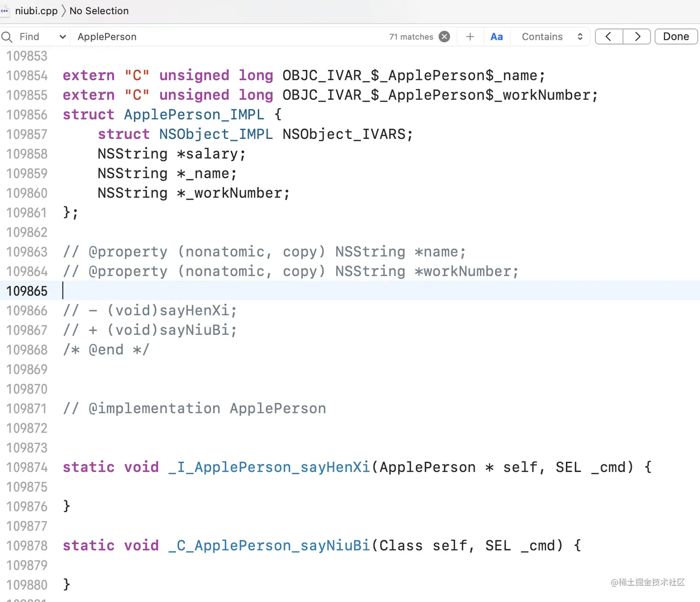Screen dimensions: 700x602
Task: Click the 71 matches count label
Action: click(411, 37)
